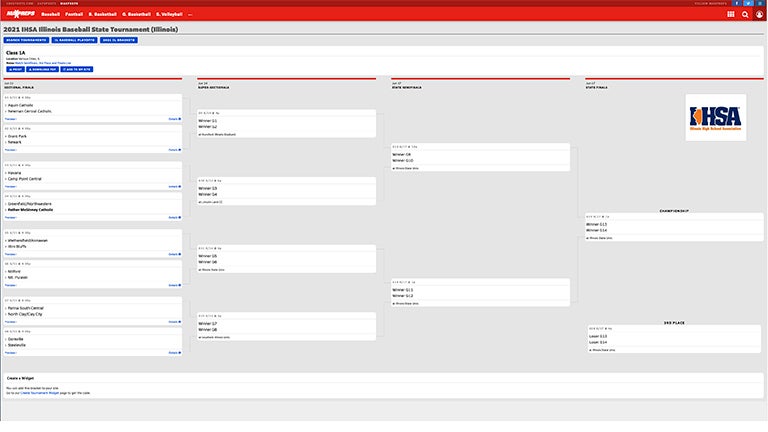Click the MaxPreps logo
This screenshot has height=432, width=768.
coord(21,14)
